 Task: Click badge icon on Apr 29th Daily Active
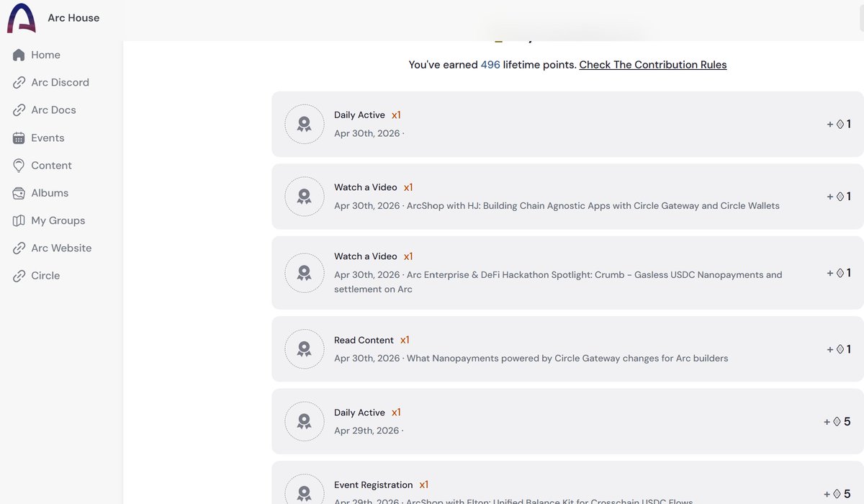tap(305, 421)
